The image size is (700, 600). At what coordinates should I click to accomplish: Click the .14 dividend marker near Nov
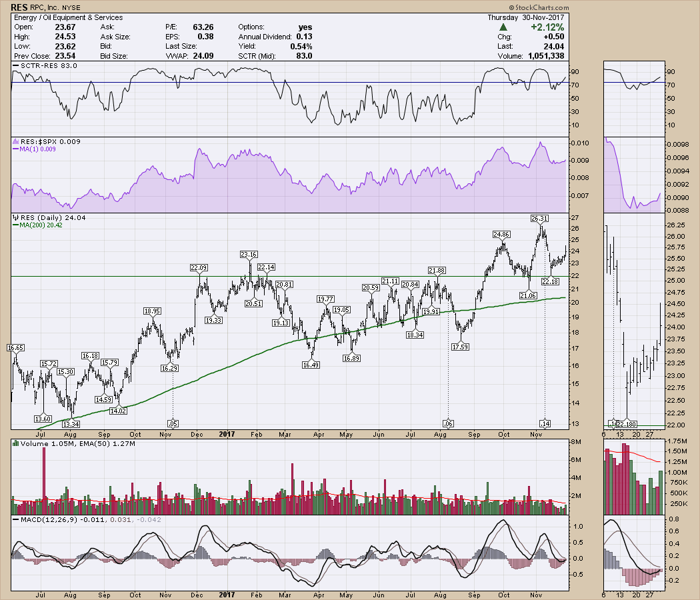[545, 423]
